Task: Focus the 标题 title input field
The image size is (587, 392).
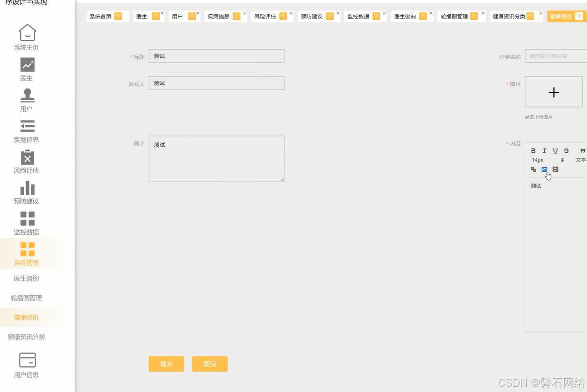Action: pyautogui.click(x=217, y=56)
